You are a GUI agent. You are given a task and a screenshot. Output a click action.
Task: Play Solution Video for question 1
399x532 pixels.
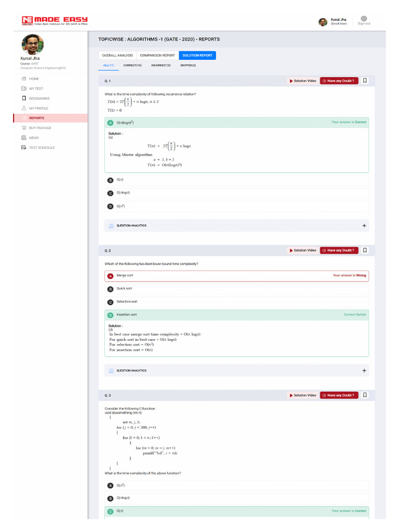(x=302, y=81)
